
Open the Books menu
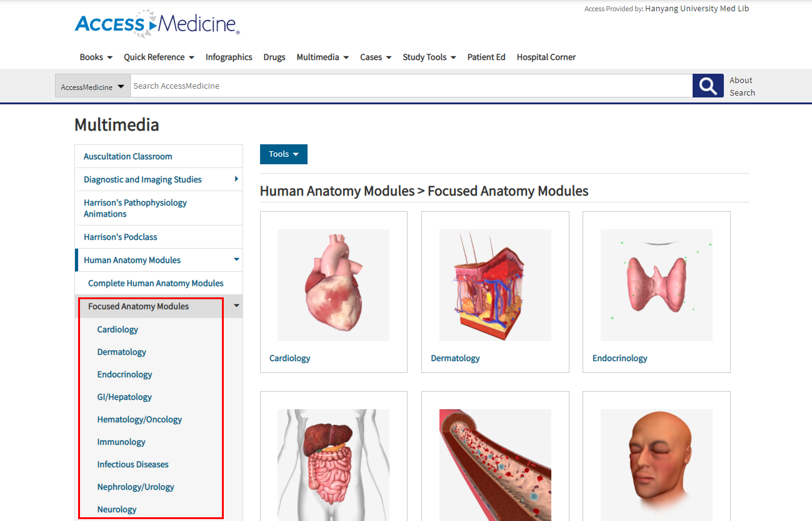point(96,57)
